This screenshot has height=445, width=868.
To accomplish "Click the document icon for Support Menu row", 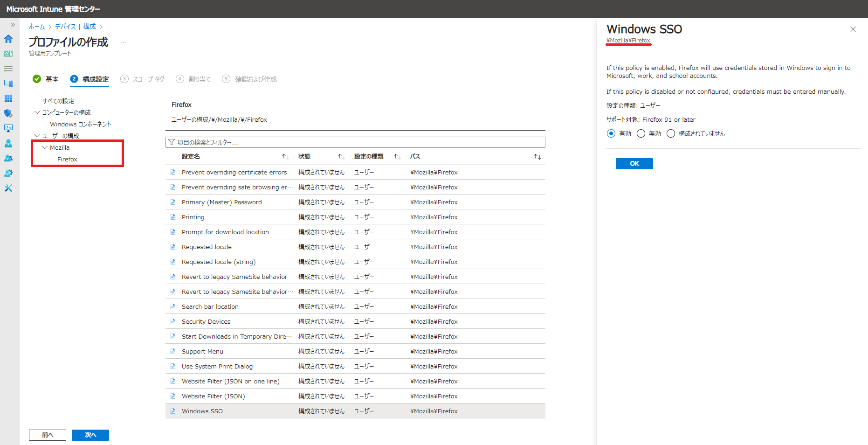I will [x=173, y=351].
